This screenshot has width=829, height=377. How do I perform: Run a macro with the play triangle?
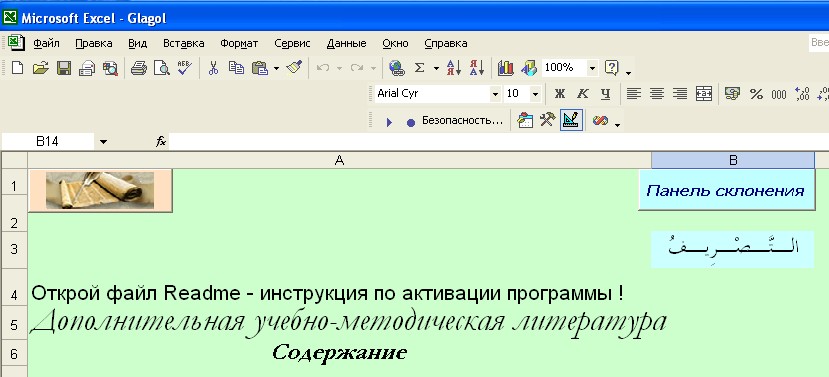point(389,122)
